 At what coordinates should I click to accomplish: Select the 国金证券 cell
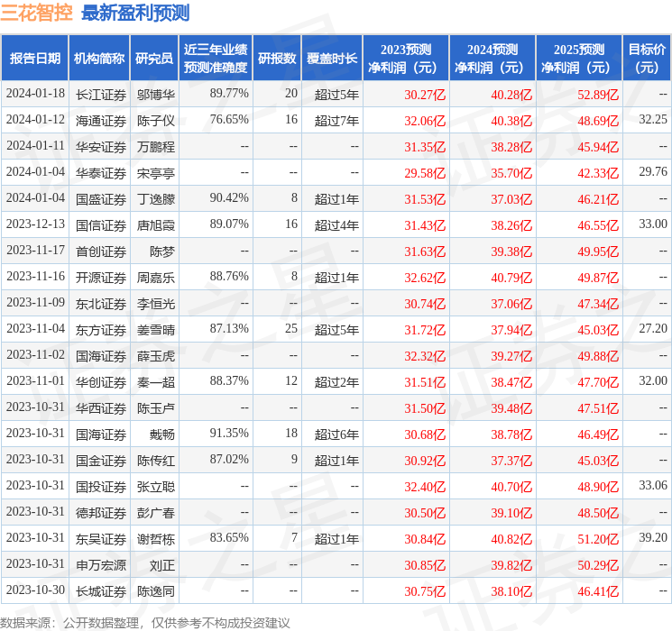[x=101, y=461]
